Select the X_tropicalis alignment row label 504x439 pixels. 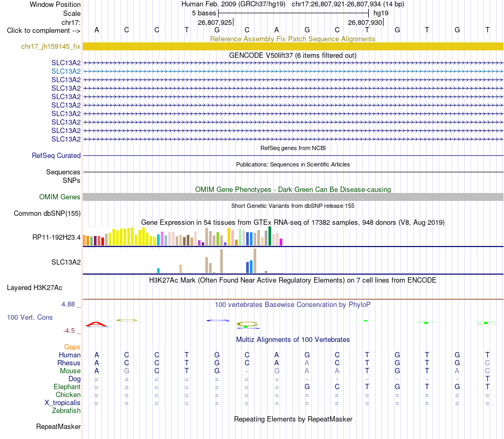point(63,403)
